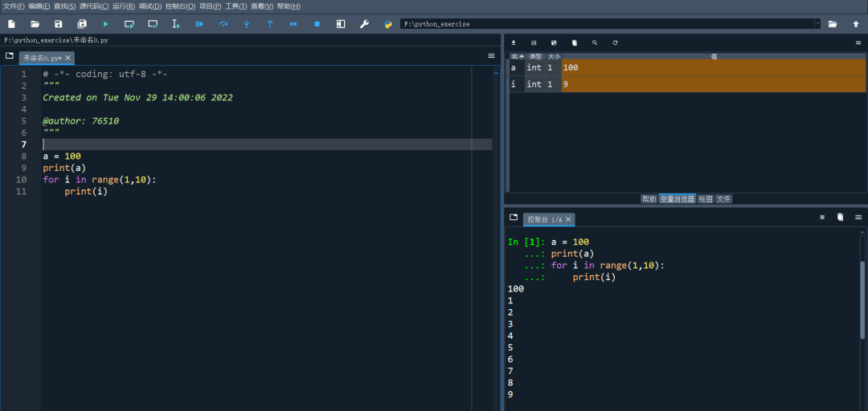
Task: Click the debugger Step Over curved arrow icon
Action: (x=223, y=24)
